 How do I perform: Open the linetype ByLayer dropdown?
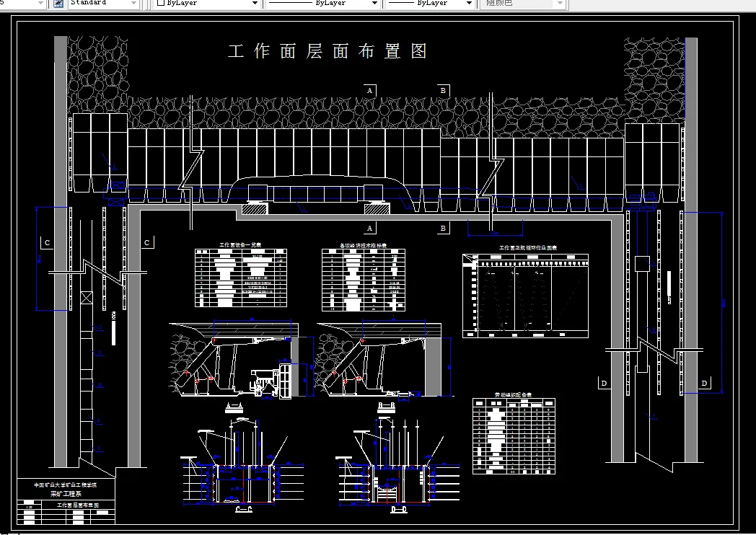click(374, 4)
